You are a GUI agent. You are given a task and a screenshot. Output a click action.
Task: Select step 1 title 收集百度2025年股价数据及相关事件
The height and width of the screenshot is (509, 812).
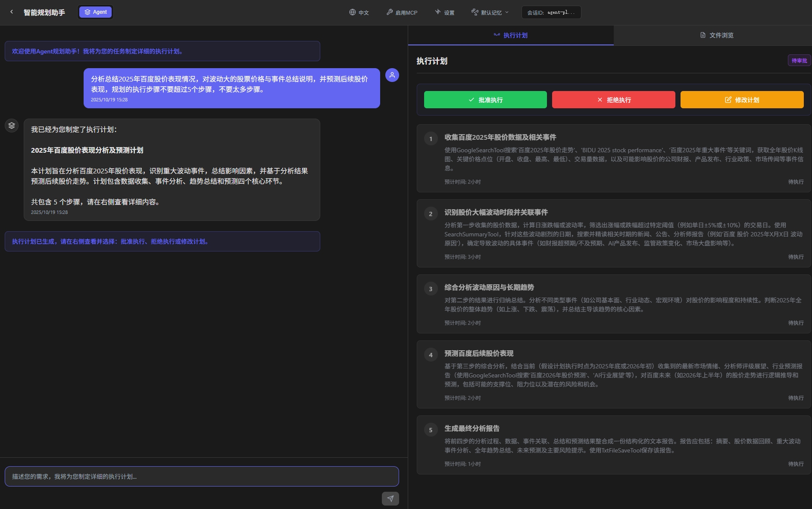pos(500,137)
